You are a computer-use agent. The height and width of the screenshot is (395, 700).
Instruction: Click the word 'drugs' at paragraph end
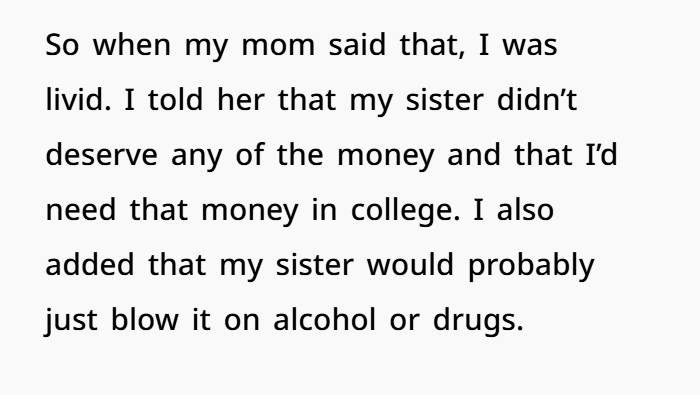coord(474,321)
